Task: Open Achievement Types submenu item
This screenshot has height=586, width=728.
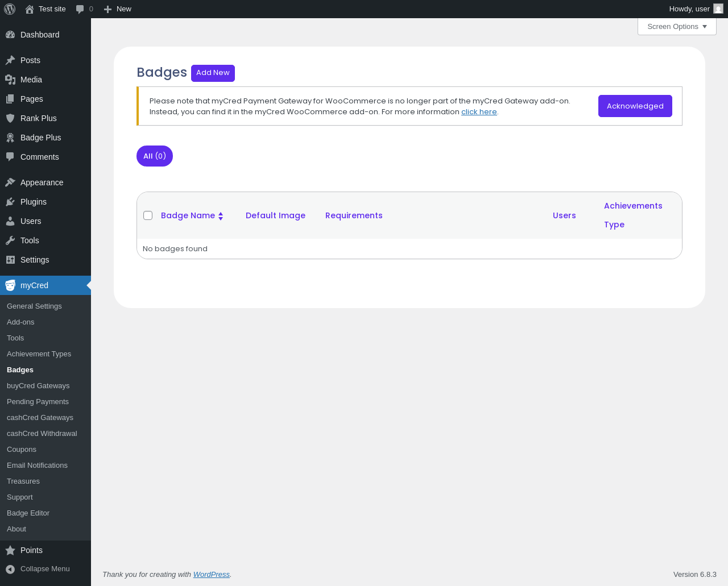Action: [39, 354]
